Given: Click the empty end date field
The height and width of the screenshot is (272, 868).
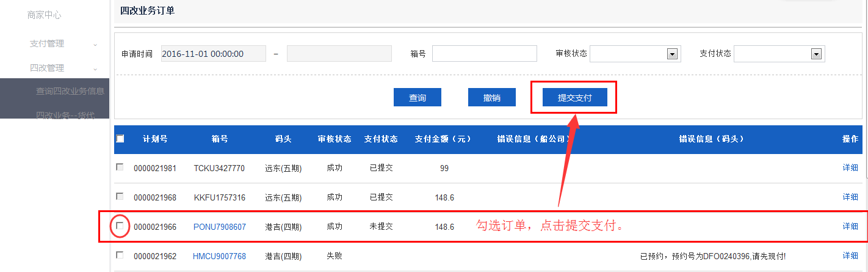Looking at the screenshot, I should point(339,54).
